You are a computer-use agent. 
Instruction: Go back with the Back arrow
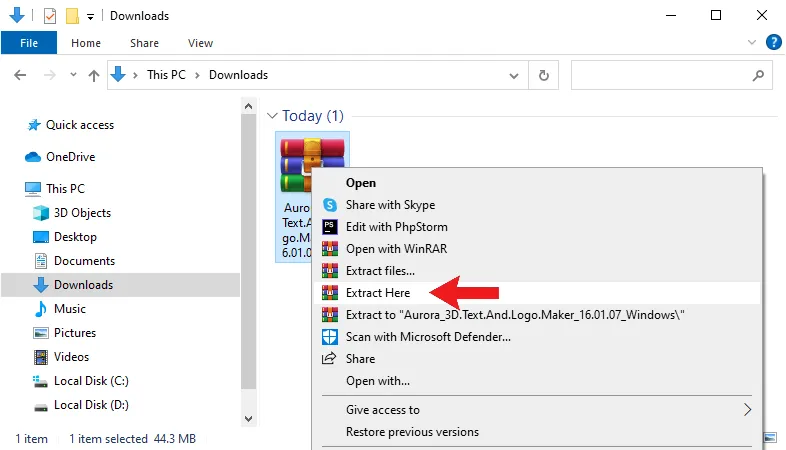[x=20, y=75]
